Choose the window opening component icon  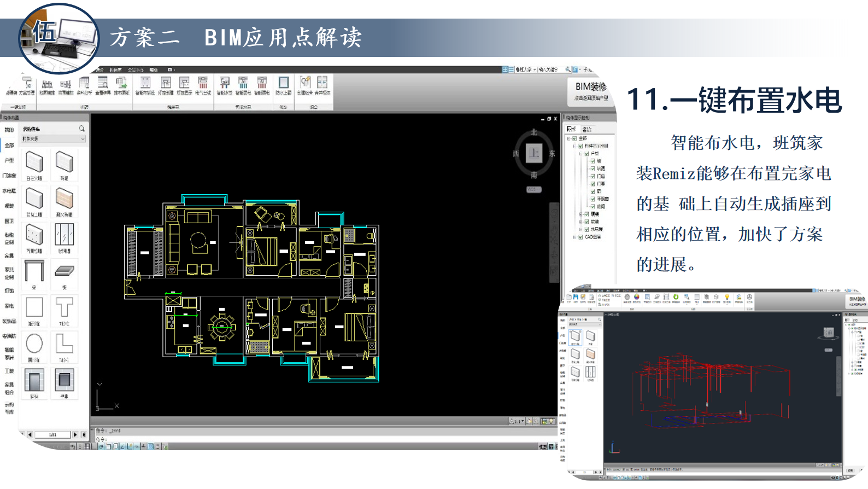click(x=64, y=383)
